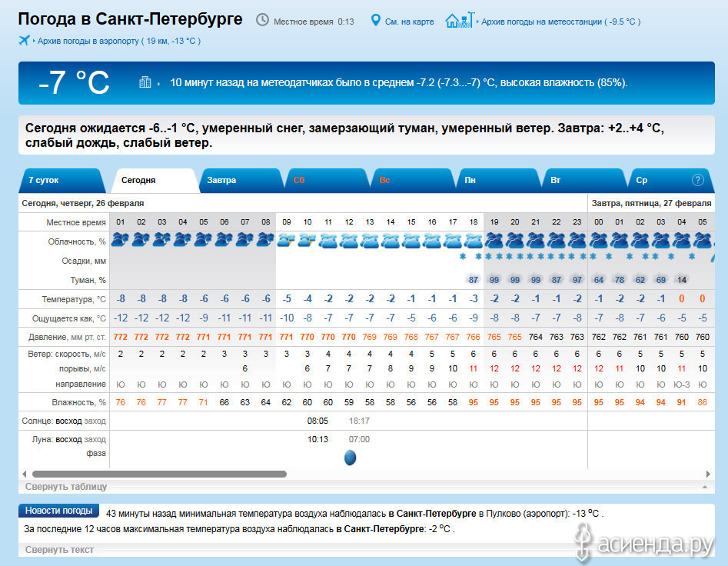Open the question mark help icon

[x=698, y=180]
